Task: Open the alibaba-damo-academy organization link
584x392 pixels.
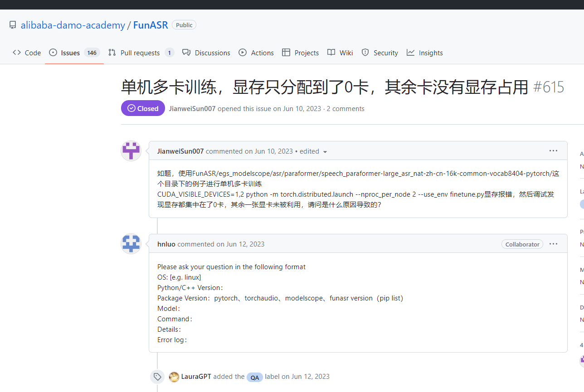Action: click(73, 25)
